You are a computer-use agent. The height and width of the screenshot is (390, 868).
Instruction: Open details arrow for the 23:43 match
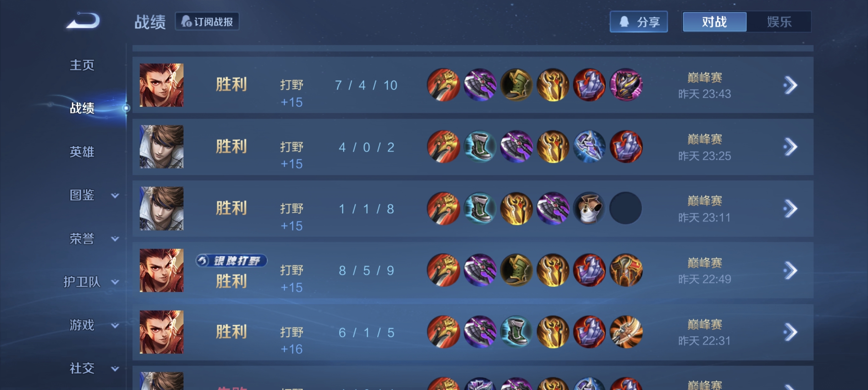pyautogui.click(x=790, y=85)
